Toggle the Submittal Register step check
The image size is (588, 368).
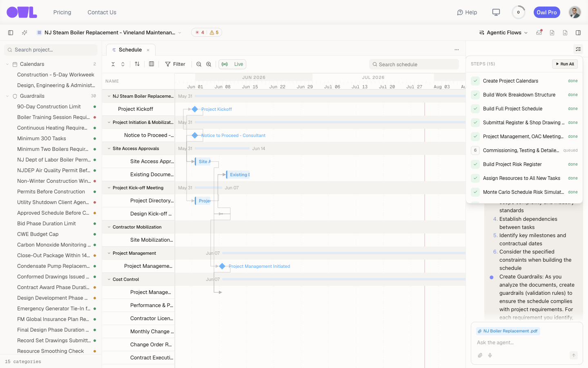coord(475,123)
